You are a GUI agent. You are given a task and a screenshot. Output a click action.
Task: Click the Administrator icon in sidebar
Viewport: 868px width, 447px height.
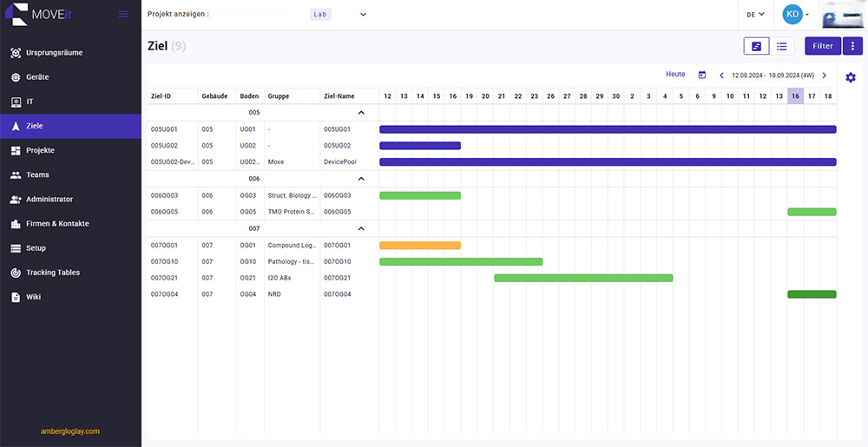(16, 199)
